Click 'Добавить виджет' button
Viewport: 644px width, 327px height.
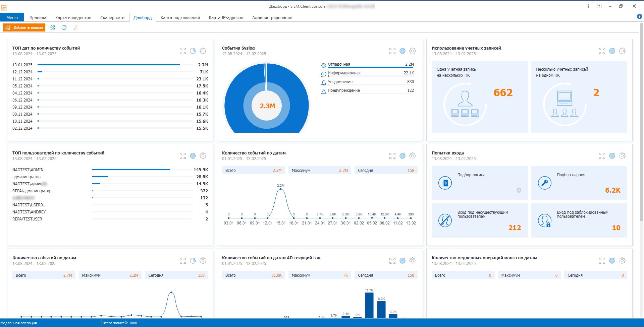pyautogui.click(x=24, y=27)
